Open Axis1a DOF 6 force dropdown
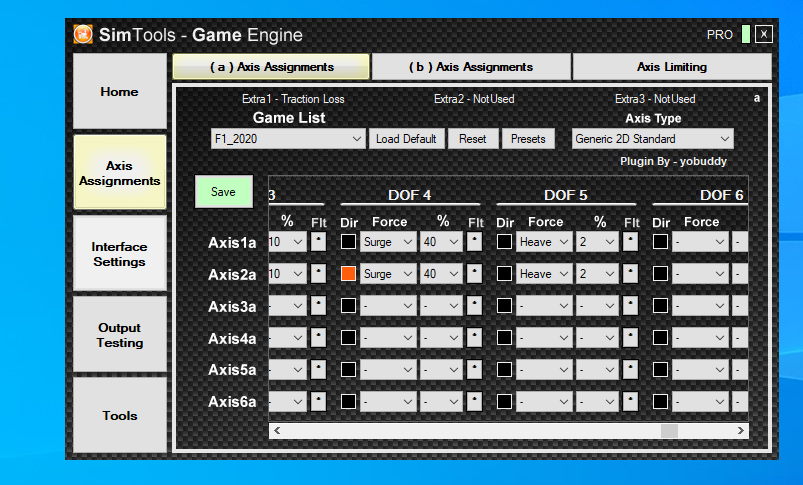This screenshot has width=803, height=485. (x=700, y=242)
